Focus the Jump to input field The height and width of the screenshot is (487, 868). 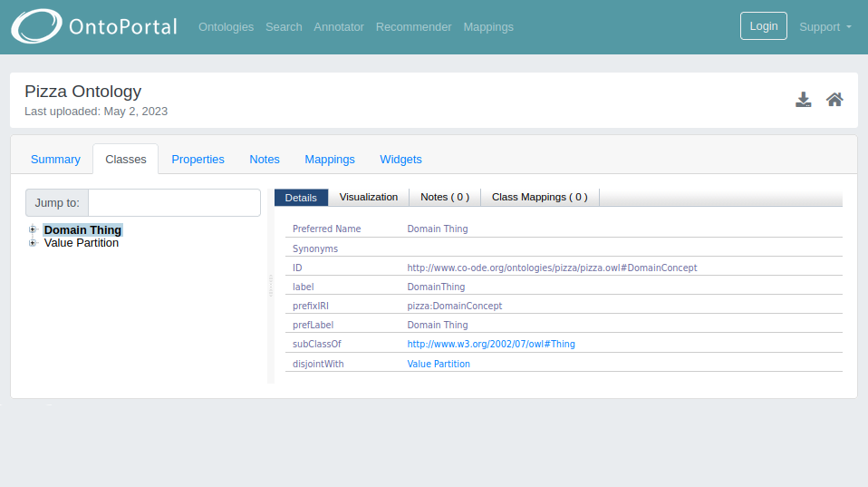click(x=174, y=203)
